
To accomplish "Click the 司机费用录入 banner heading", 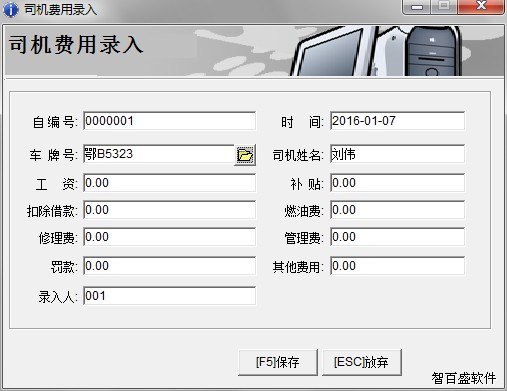I will pos(76,45).
